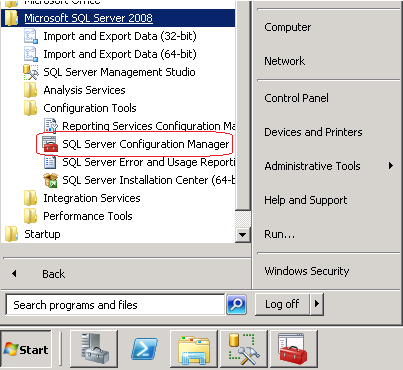The height and width of the screenshot is (370, 403).
Task: Open Server Manager from taskbar
Action: click(94, 349)
